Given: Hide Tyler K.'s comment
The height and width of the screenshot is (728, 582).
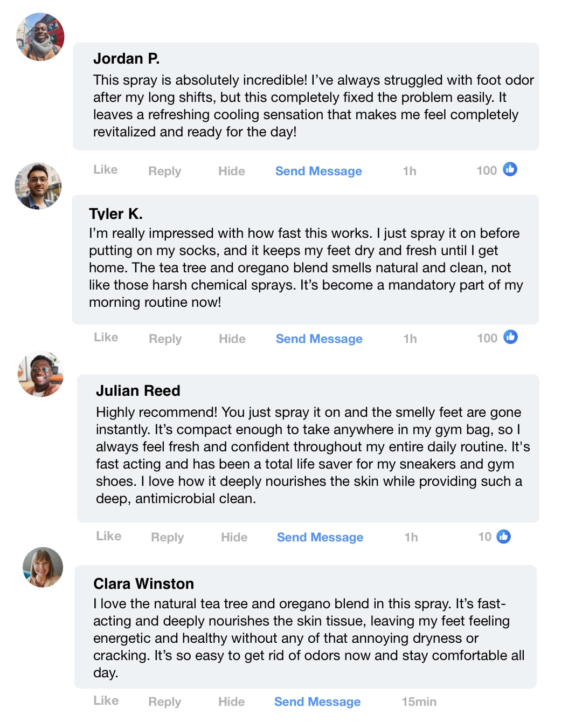Looking at the screenshot, I should pos(232,339).
